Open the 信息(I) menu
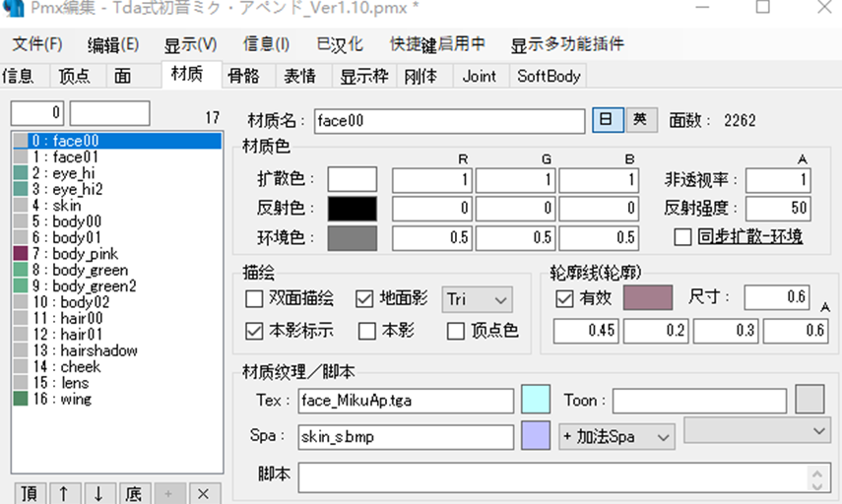The height and width of the screenshot is (504, 842). [266, 44]
